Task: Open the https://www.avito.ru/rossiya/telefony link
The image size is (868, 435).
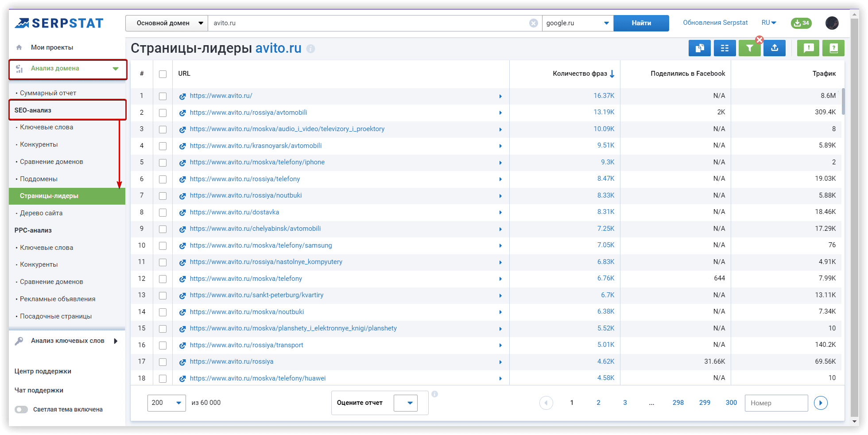Action: pyautogui.click(x=245, y=179)
